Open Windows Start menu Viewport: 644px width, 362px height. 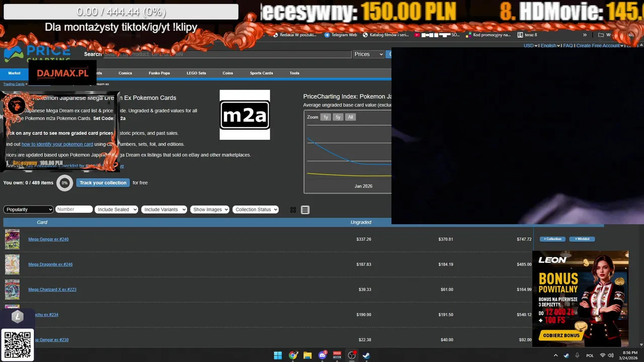[x=278, y=355]
